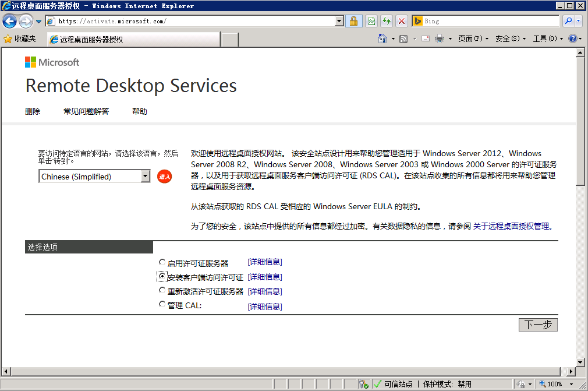
Task: Open recent pages dropdown beside Forward button
Action: (x=38, y=22)
